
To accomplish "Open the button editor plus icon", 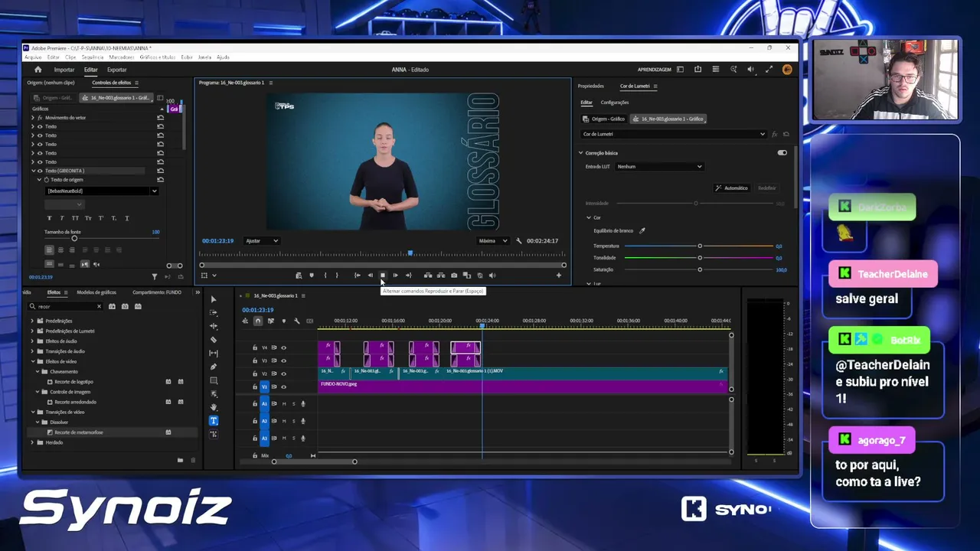I will 559,275.
